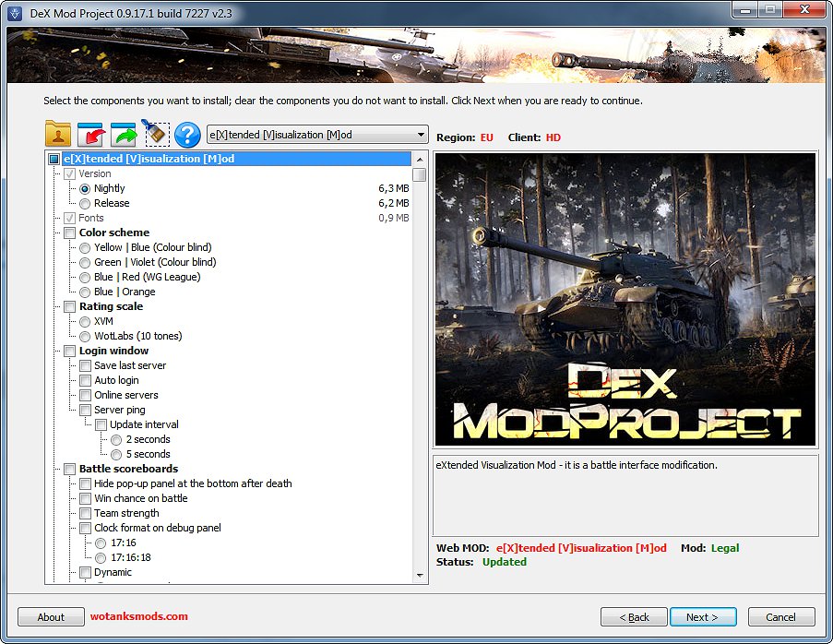
Task: Click the user folder profile icon
Action: point(58,134)
